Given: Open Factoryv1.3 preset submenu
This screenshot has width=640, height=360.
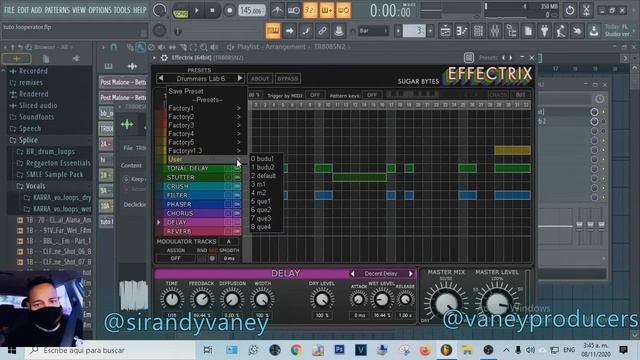Looking at the screenshot, I should coord(206,151).
